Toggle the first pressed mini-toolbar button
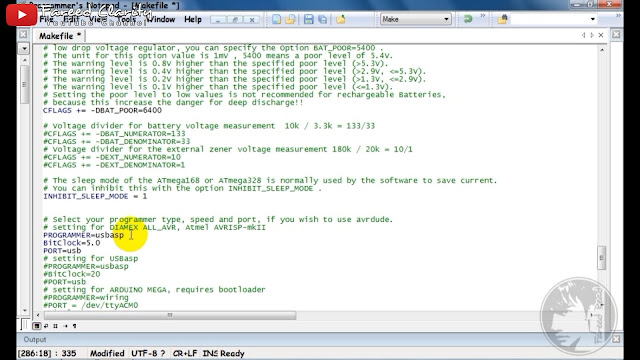Image resolution: width=640 pixels, height=360 pixels. (36, 326)
